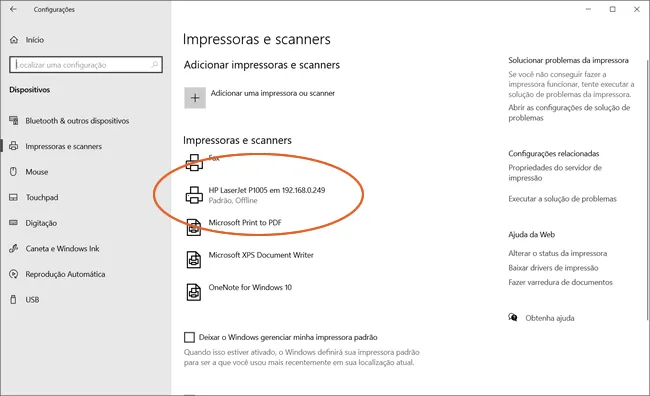The height and width of the screenshot is (396, 650).
Task: Click the vertical scrollbar at right edge
Action: point(647,190)
